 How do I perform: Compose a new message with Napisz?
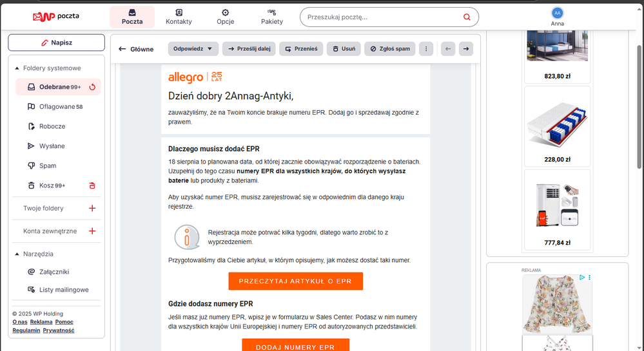[56, 43]
